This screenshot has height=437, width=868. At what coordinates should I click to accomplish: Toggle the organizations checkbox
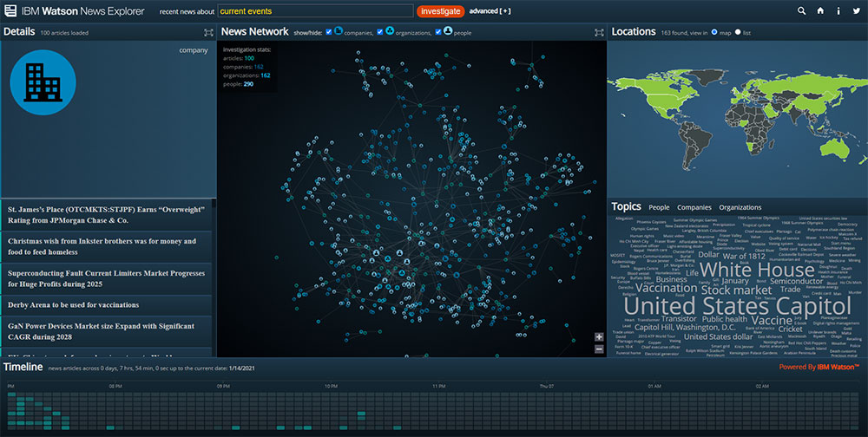[380, 32]
